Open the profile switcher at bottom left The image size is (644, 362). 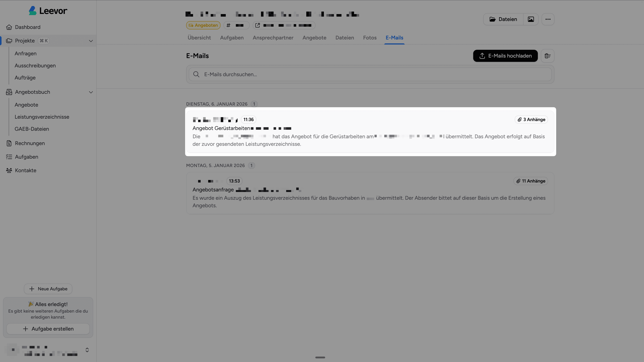pyautogui.click(x=87, y=350)
